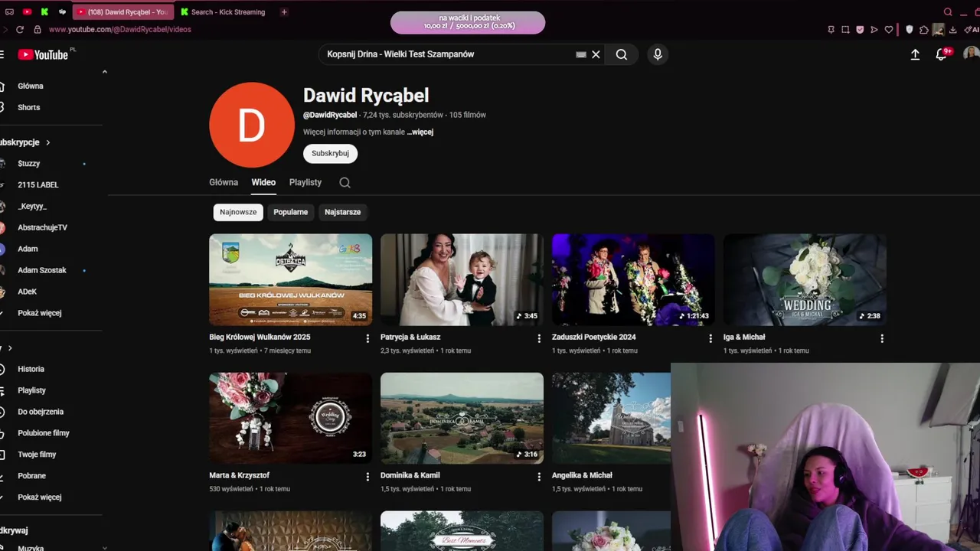The image size is (980, 551).
Task: Click the pinned tip tab icon
Action: pyautogui.click(x=63, y=11)
